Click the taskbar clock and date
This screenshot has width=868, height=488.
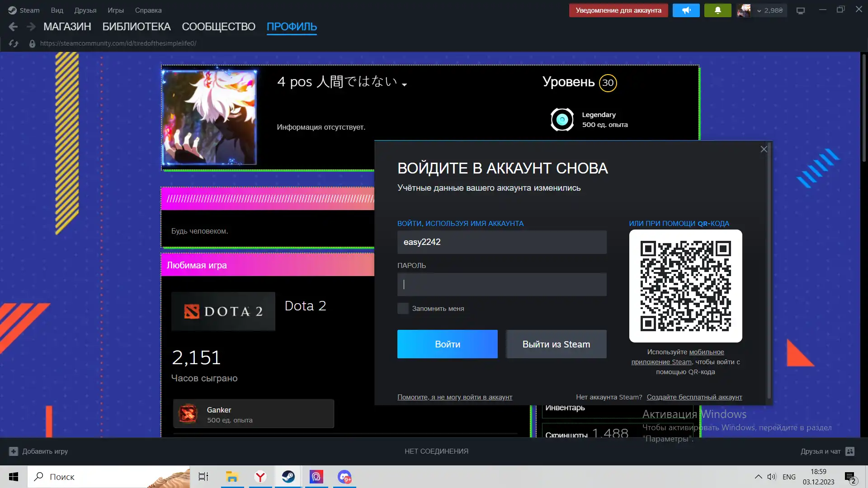[818, 477]
